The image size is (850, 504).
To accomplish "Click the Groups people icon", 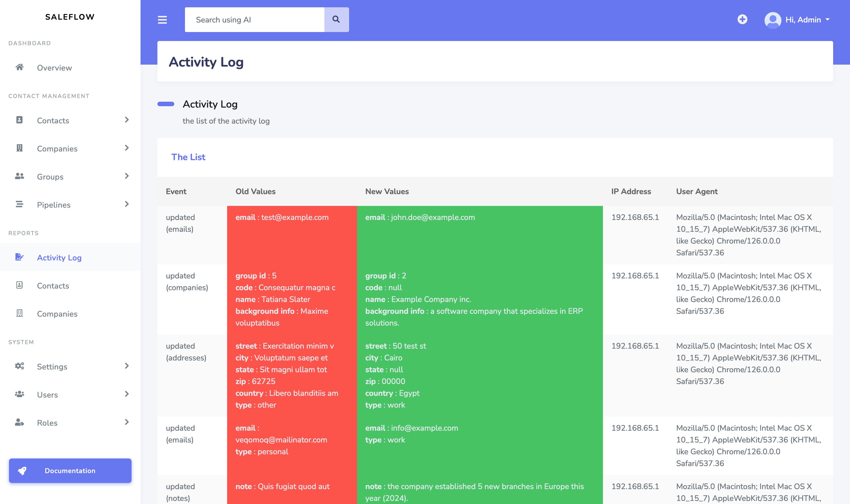I will 19,176.
